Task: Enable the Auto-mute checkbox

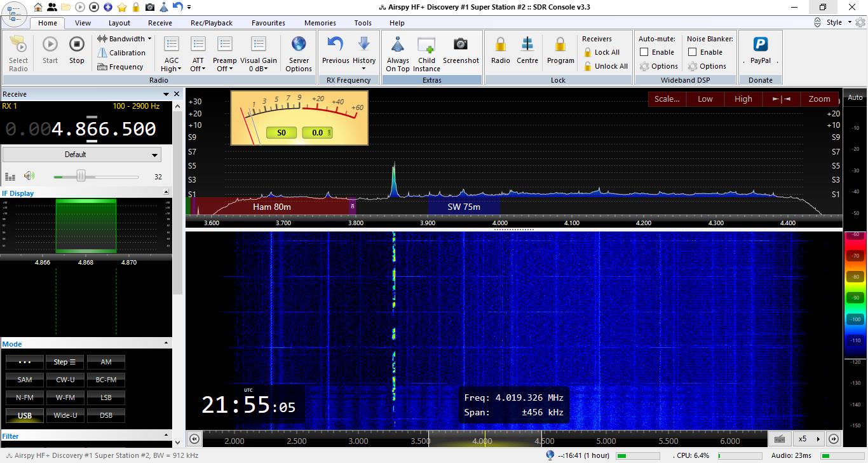Action: click(644, 52)
